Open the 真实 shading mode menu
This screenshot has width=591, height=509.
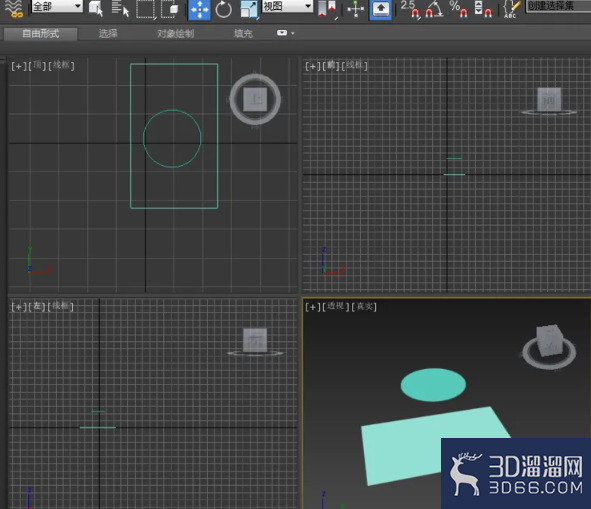tap(364, 307)
